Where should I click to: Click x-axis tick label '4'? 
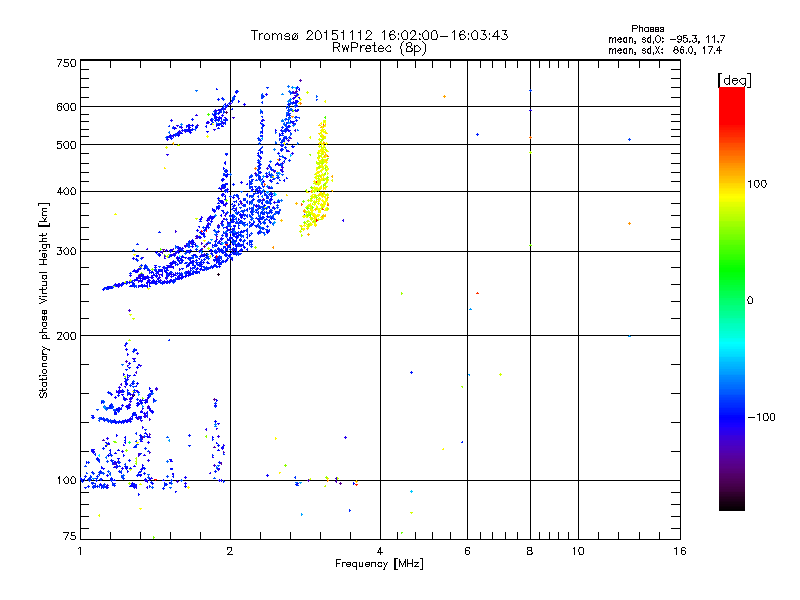click(x=380, y=551)
